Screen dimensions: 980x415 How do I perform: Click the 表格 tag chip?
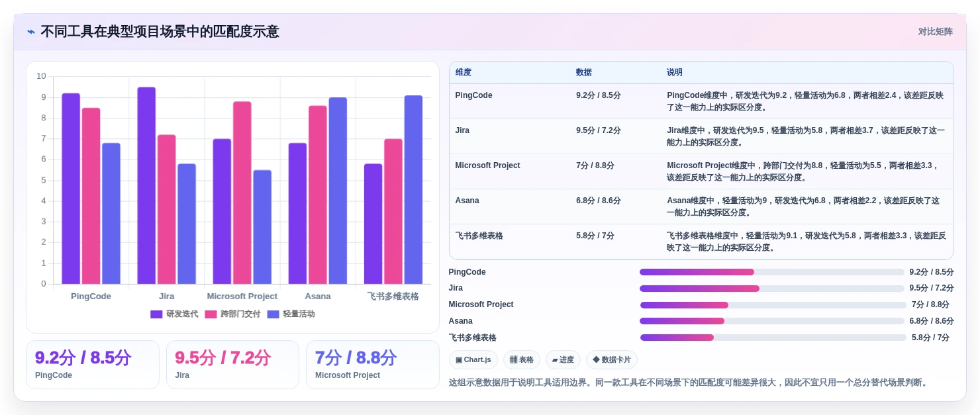tap(522, 360)
